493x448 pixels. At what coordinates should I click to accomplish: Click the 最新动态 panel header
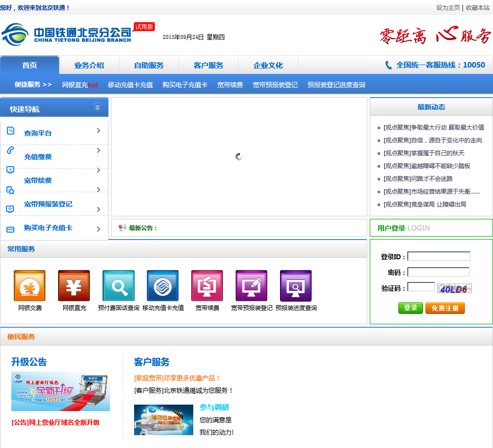point(431,107)
